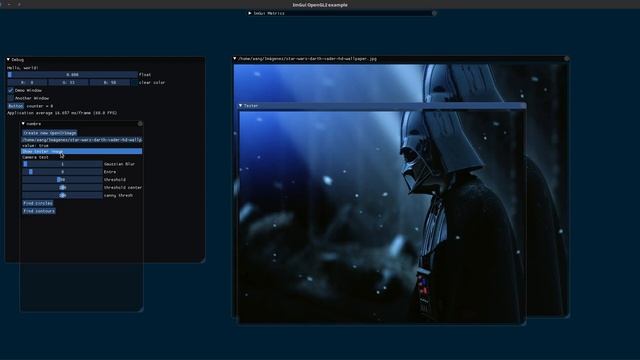This screenshot has width=640, height=360.
Task: Collapse the Debug window with its triangle
Action: pyautogui.click(x=8, y=60)
